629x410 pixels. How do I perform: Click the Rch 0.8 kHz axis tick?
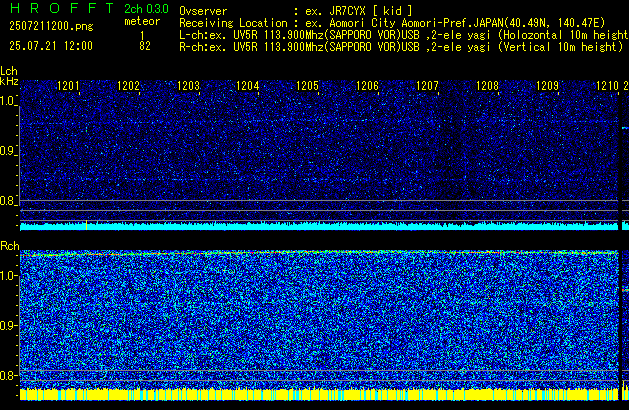pos(8,376)
